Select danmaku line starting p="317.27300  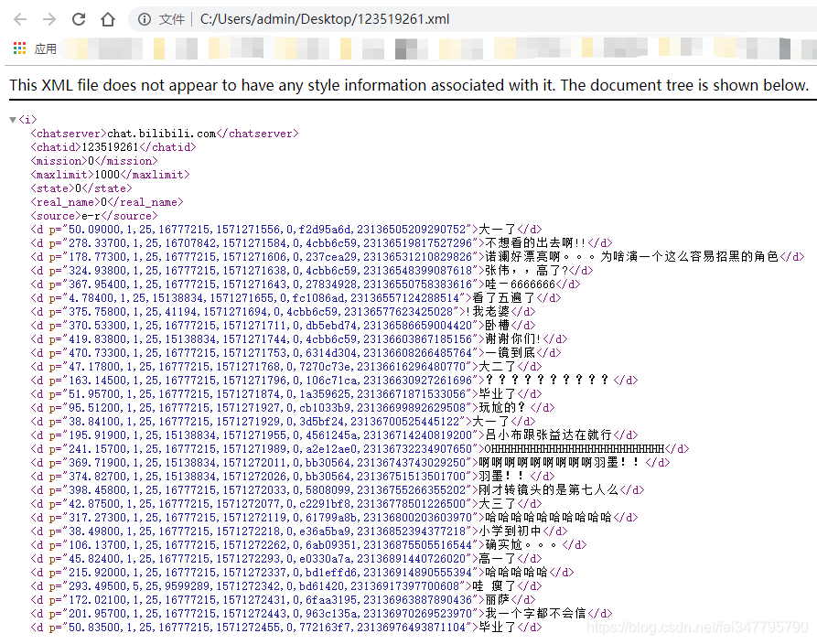click(x=334, y=518)
